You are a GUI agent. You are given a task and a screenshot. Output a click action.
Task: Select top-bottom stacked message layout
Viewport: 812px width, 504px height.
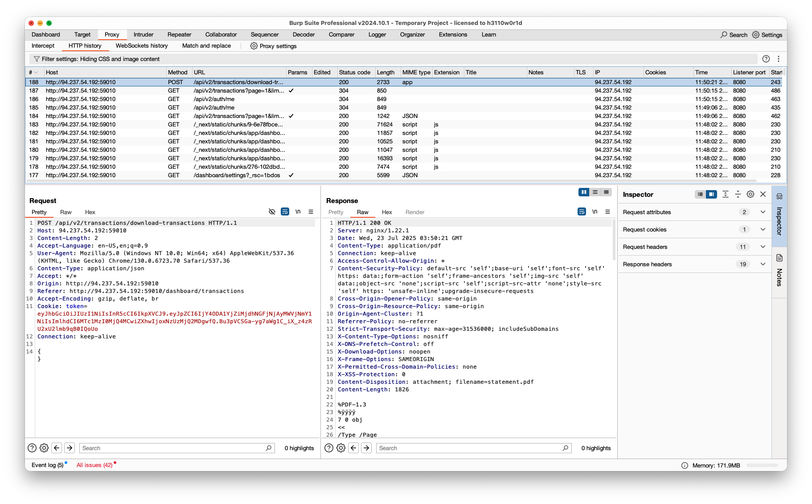595,192
